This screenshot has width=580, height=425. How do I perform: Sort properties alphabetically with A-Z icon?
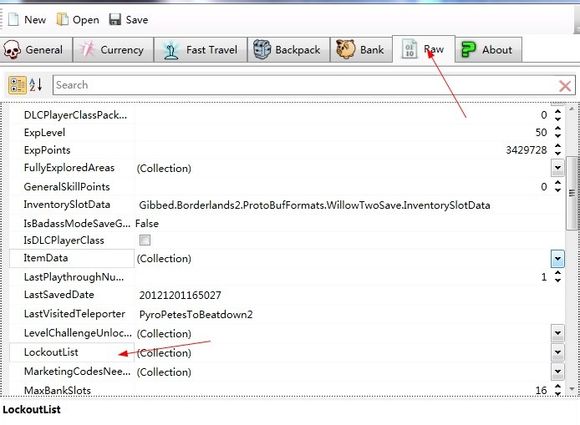coord(36,85)
